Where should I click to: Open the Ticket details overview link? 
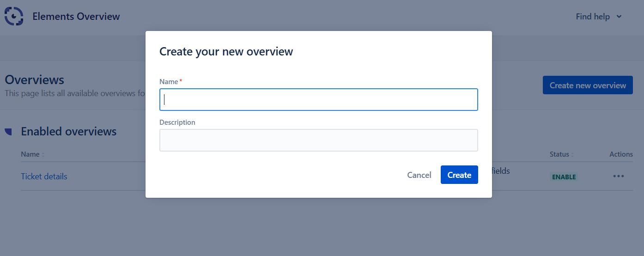44,177
